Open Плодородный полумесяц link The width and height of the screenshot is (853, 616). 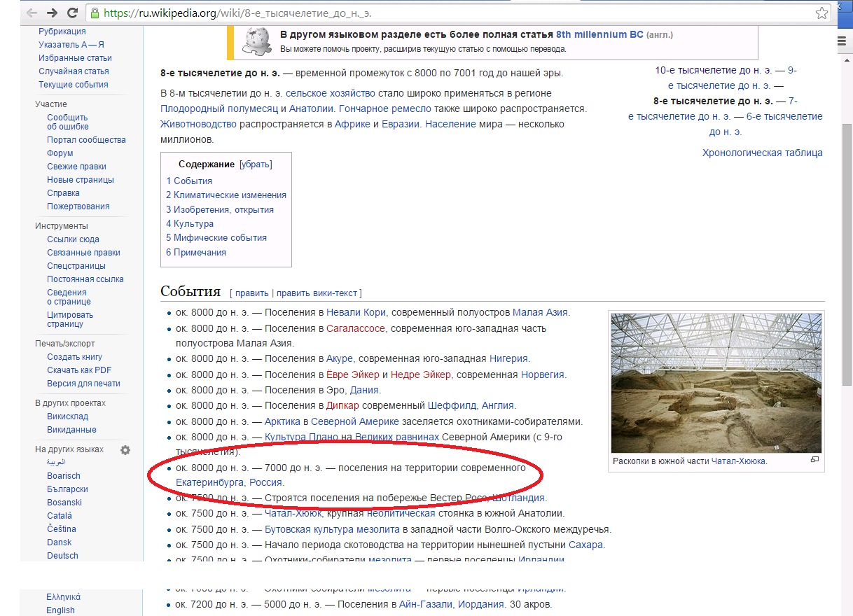tap(219, 108)
